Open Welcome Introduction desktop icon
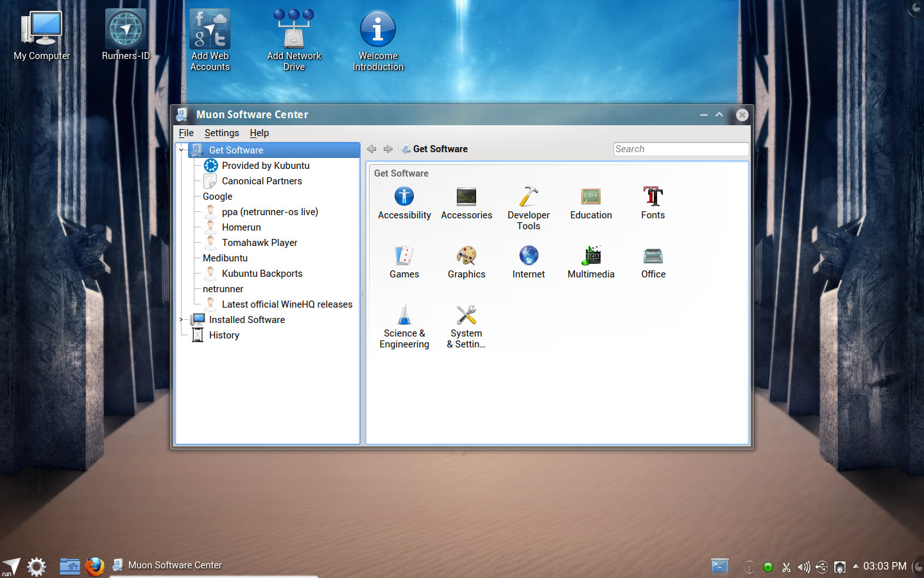Image resolution: width=924 pixels, height=578 pixels. [378, 40]
